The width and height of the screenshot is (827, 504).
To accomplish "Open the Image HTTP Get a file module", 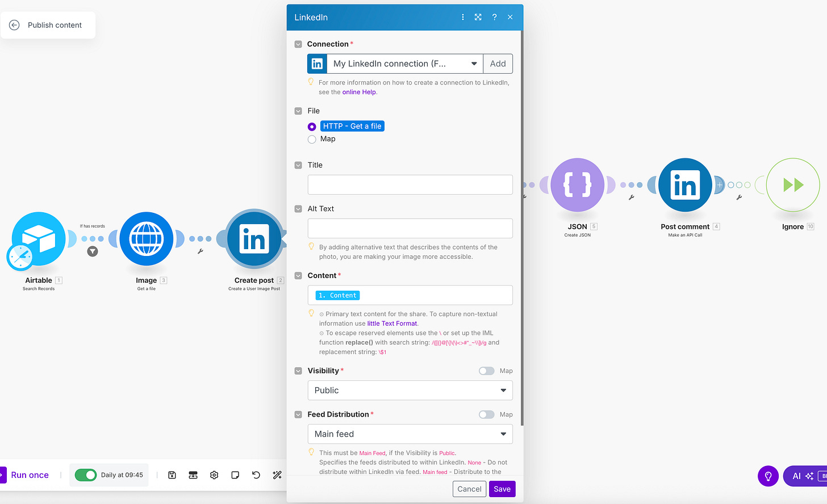I will click(147, 238).
